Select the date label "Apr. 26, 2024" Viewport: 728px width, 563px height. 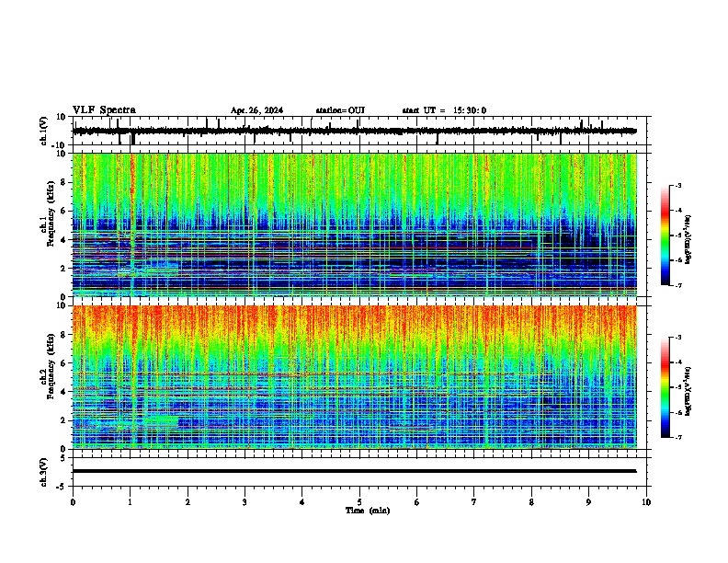coord(256,110)
